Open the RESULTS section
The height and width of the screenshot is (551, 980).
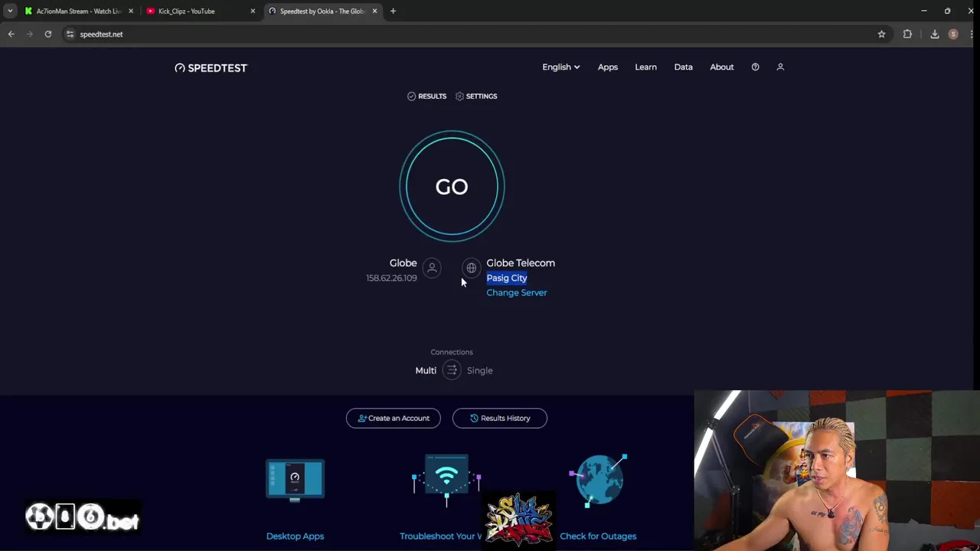tap(426, 96)
